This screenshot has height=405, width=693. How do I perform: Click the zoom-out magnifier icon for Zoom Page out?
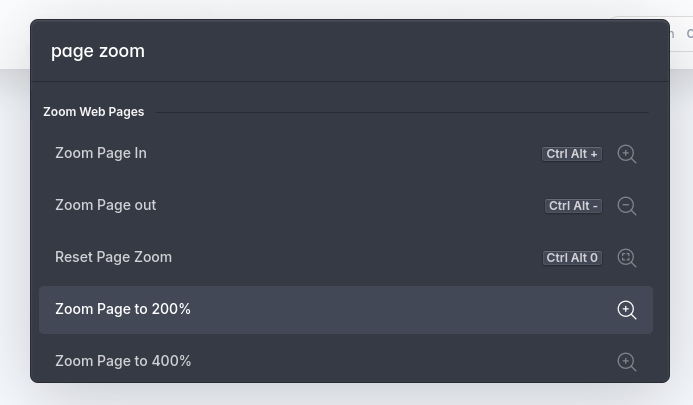[x=627, y=206]
